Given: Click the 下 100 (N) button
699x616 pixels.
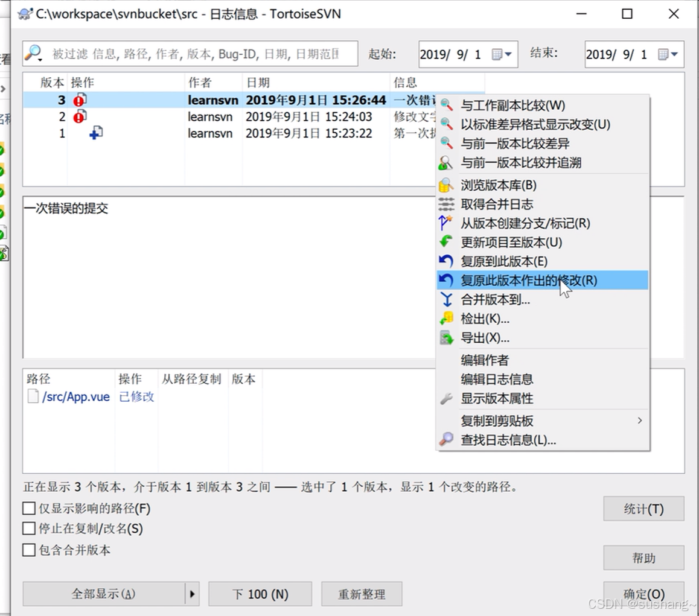Looking at the screenshot, I should point(260,594).
